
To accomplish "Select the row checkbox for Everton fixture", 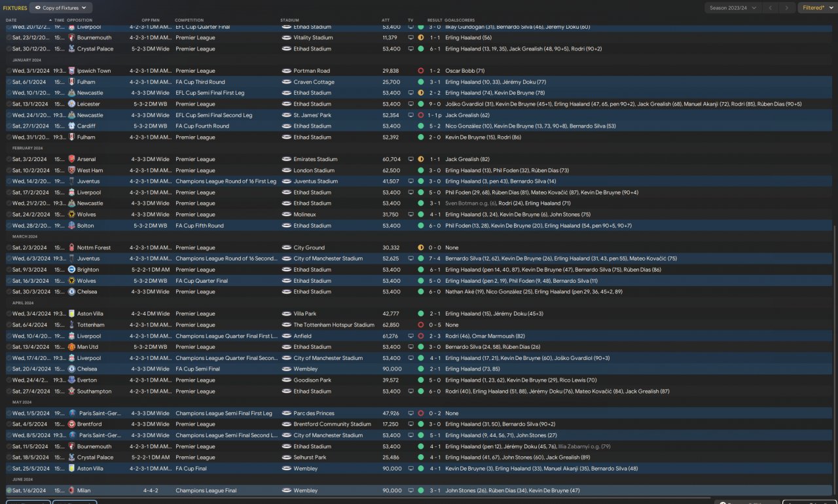I will tap(9, 380).
